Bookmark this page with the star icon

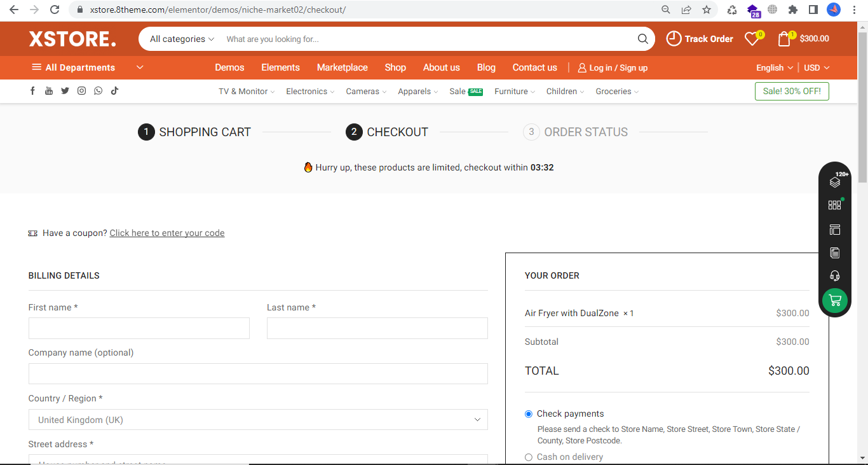tap(707, 10)
